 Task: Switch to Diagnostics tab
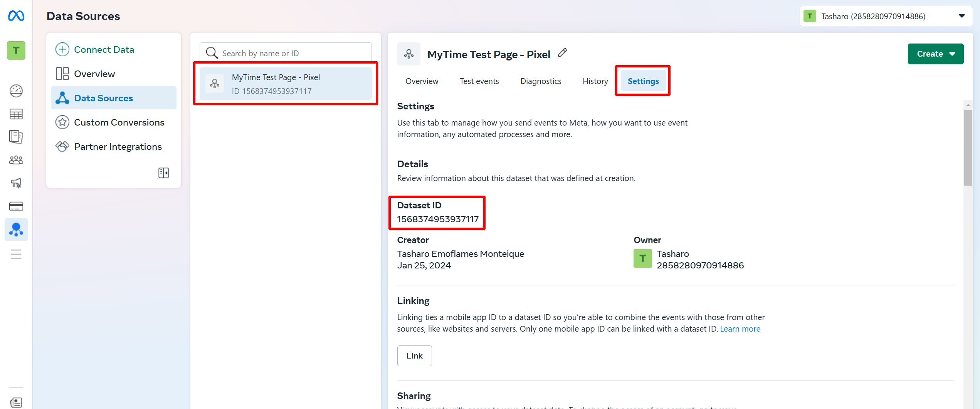(541, 81)
